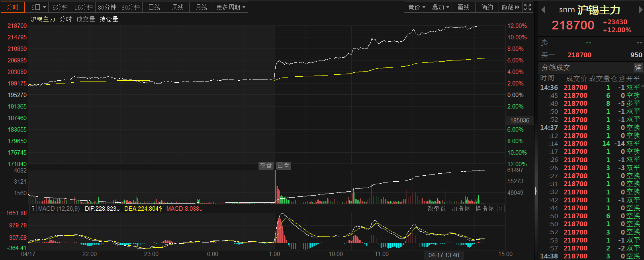Toggle the fullscreen chart icon
644x260 pixels.
pos(528,7)
